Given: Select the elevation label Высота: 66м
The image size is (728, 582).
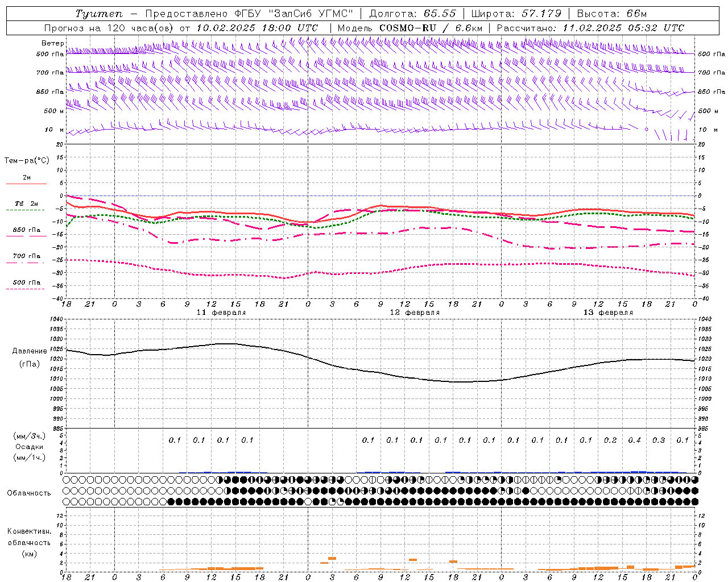Looking at the screenshot, I should (611, 14).
